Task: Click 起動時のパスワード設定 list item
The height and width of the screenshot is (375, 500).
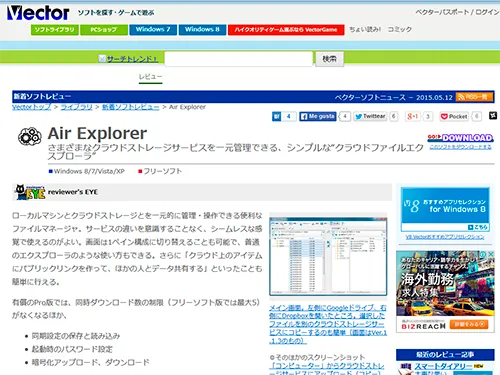Action: 72,349
